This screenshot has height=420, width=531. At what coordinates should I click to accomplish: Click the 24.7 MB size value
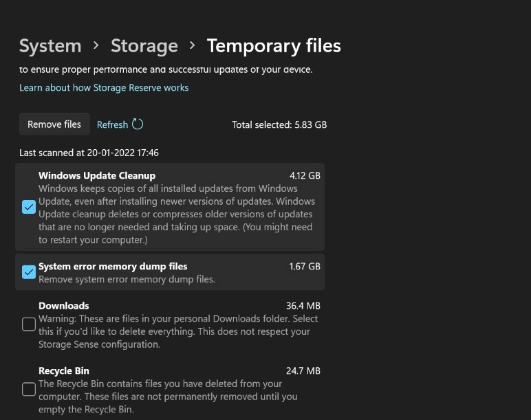coord(303,371)
